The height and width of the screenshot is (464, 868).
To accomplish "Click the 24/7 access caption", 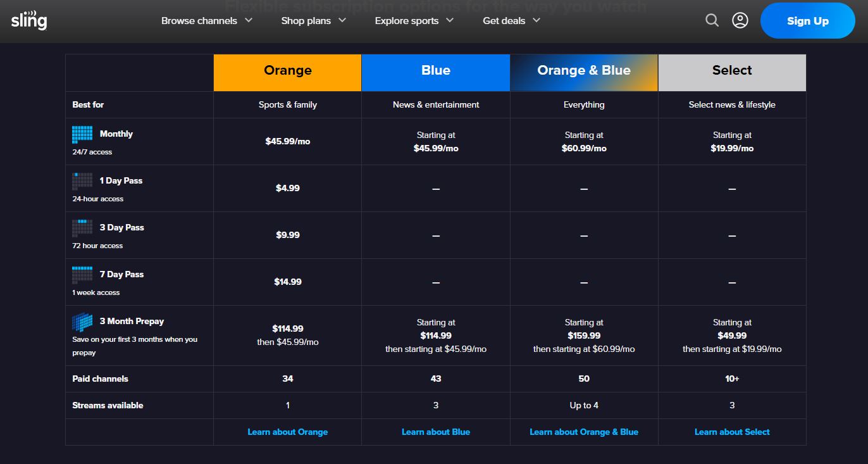I will [92, 152].
